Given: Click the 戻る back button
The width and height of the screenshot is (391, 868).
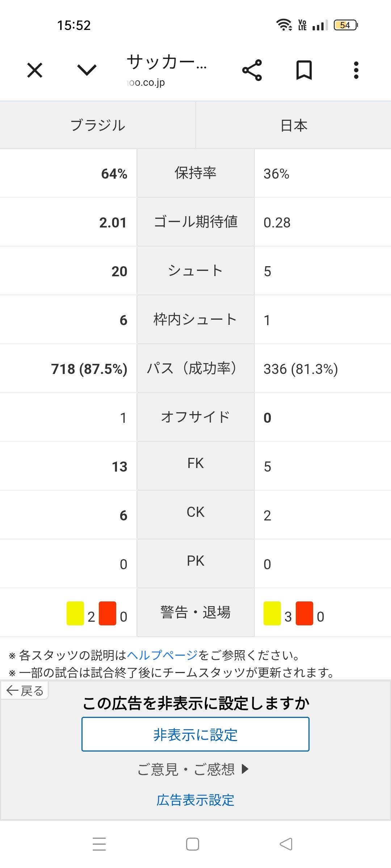Looking at the screenshot, I should (x=25, y=691).
